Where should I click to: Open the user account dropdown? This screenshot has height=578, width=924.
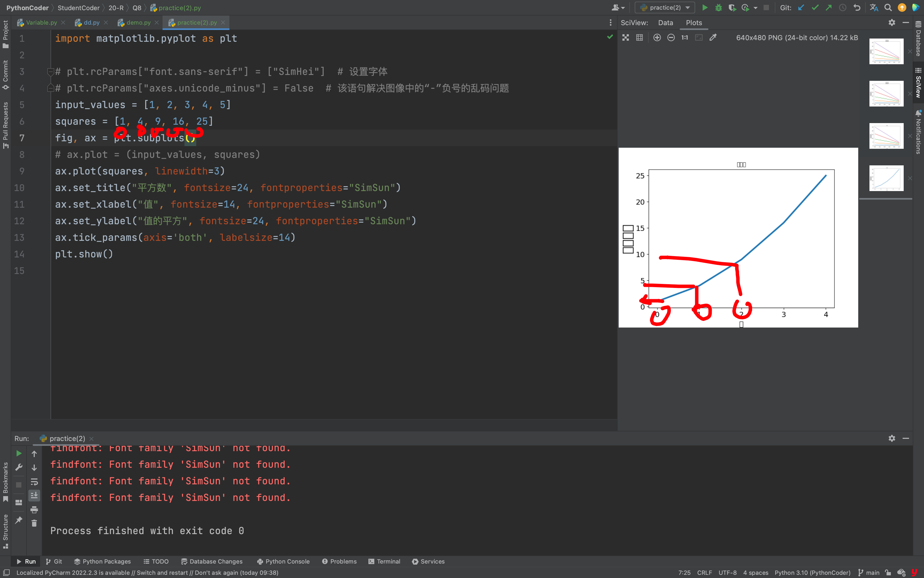[x=618, y=8]
